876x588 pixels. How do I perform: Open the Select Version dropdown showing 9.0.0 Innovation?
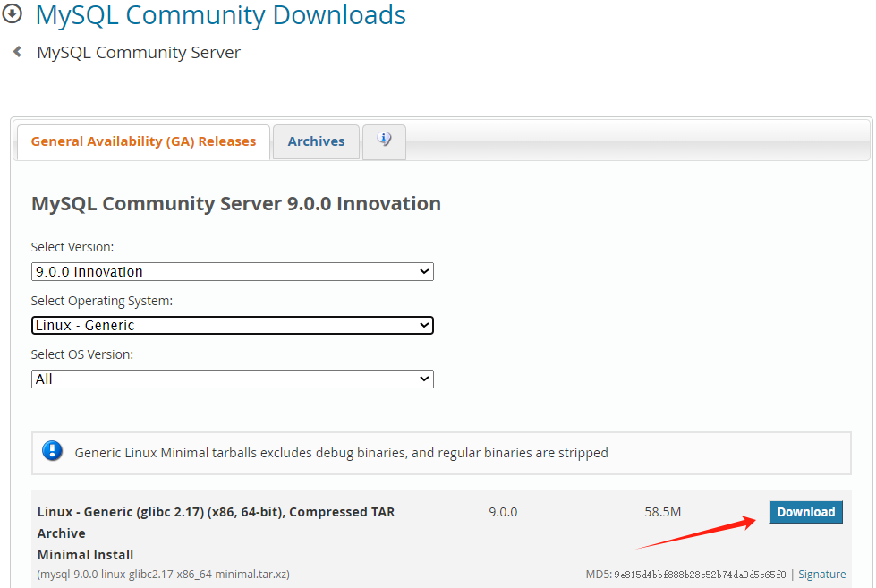[x=233, y=272]
